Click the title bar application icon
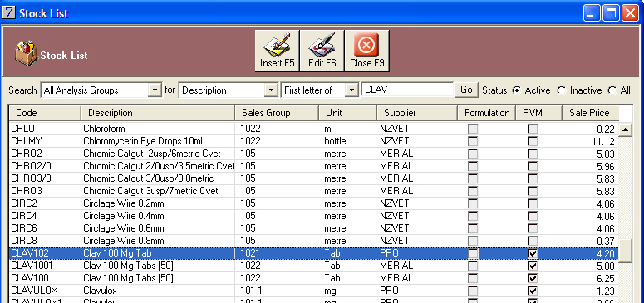 tap(8, 12)
